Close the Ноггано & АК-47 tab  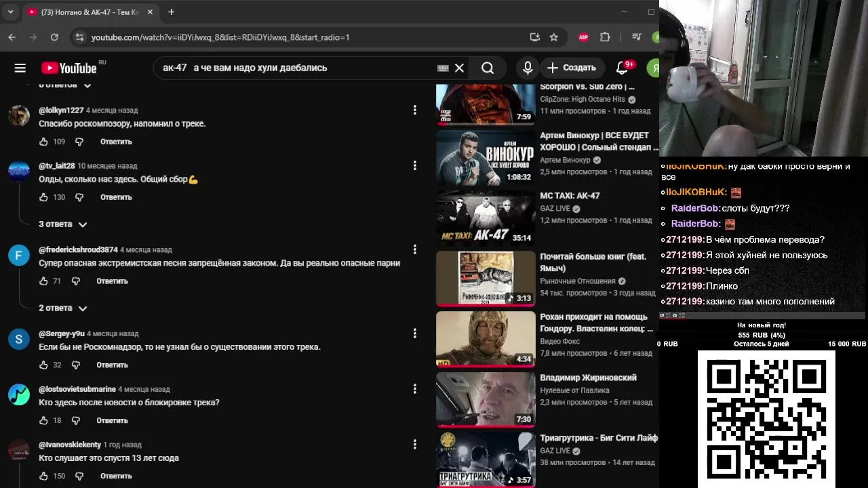pos(151,12)
